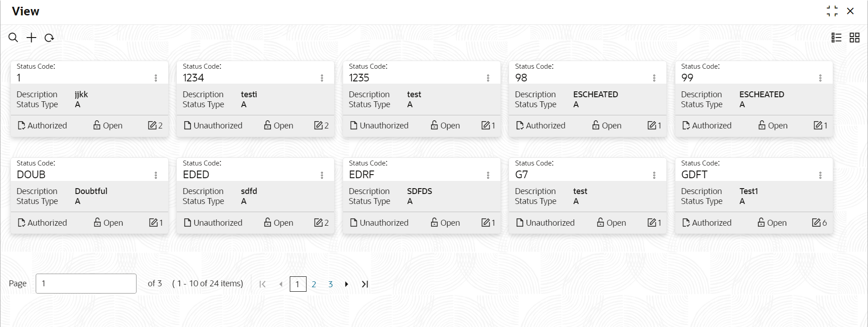Click the Open lock icon on EDRF card

(x=434, y=223)
